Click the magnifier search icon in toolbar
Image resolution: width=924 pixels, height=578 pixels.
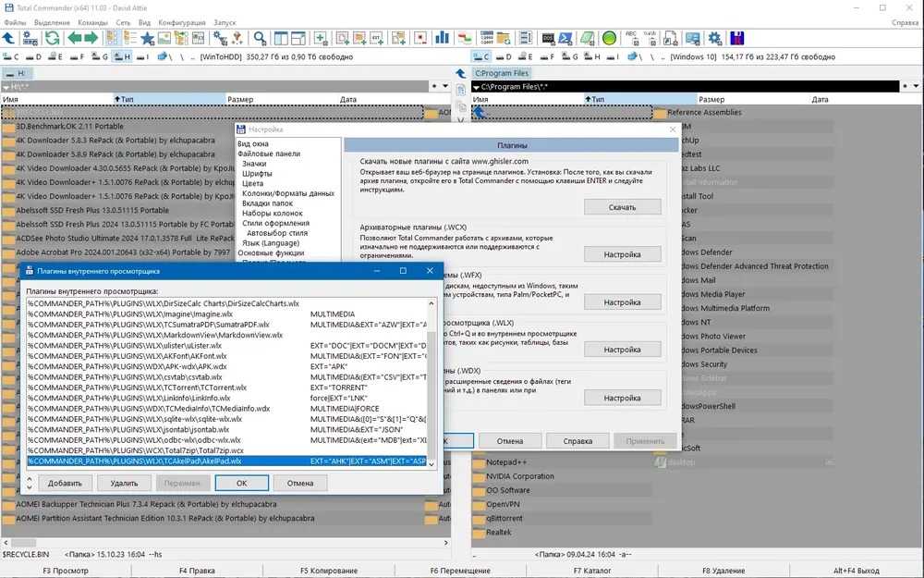pos(260,38)
